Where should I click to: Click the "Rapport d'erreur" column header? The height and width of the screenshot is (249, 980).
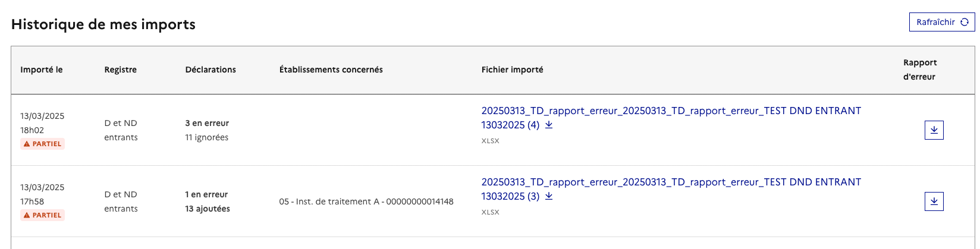click(919, 70)
